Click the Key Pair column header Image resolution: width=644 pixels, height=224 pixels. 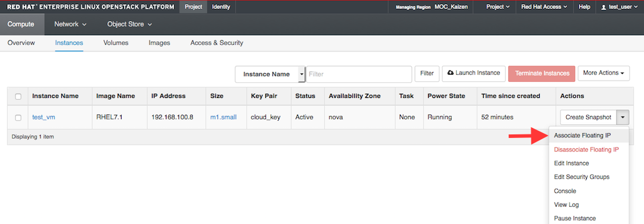(x=264, y=96)
